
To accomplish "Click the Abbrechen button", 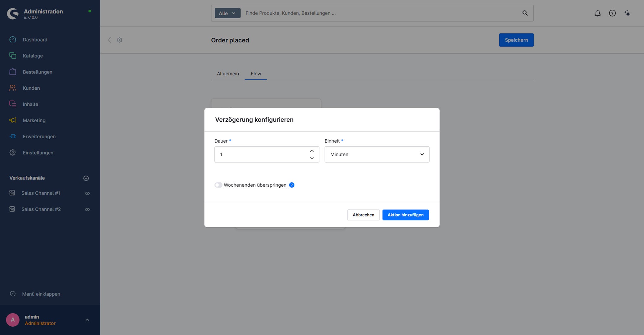I will tap(363, 215).
